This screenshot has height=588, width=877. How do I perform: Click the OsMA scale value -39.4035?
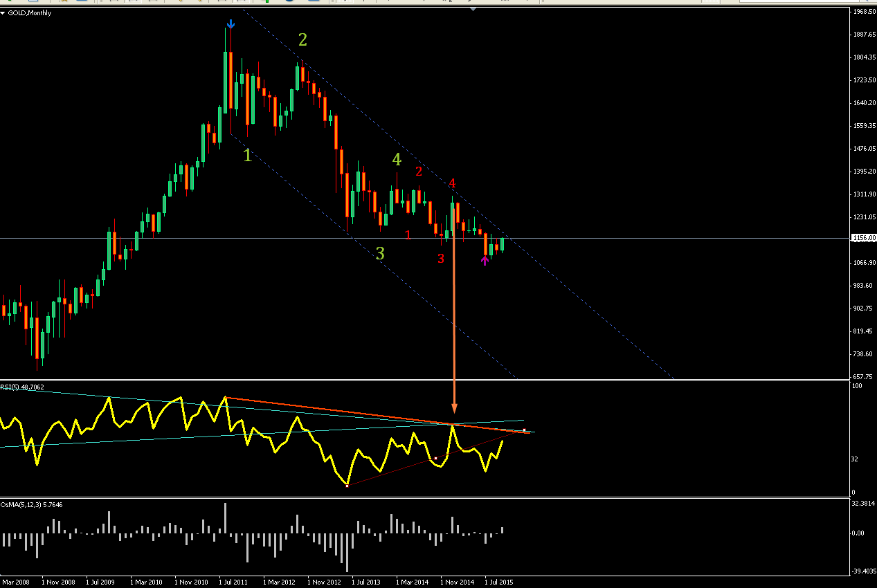[864, 571]
